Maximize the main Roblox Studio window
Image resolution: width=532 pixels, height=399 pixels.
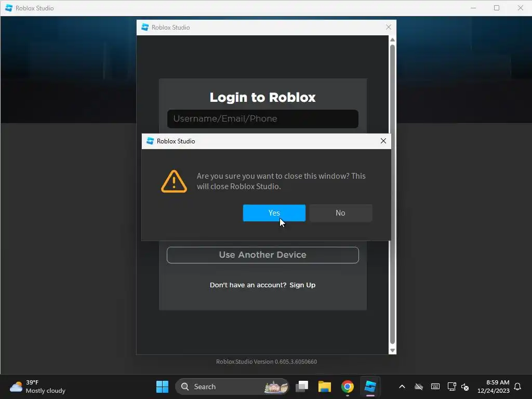497,8
